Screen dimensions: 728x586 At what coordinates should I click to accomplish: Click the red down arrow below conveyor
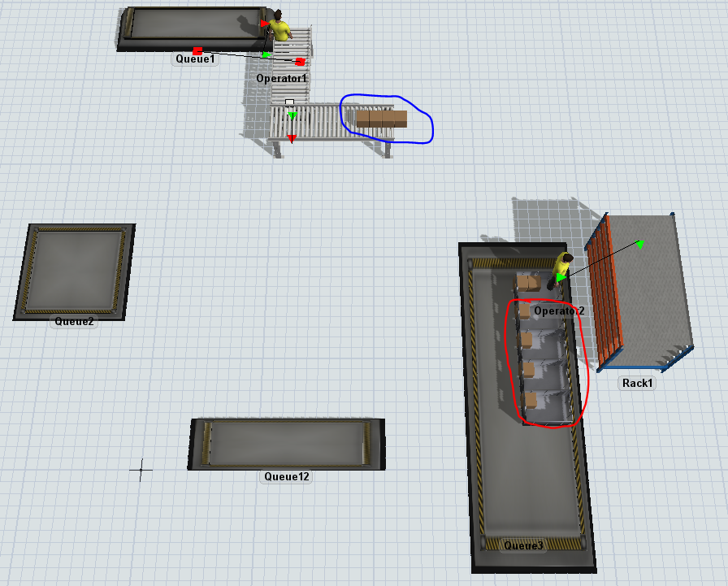[x=292, y=139]
